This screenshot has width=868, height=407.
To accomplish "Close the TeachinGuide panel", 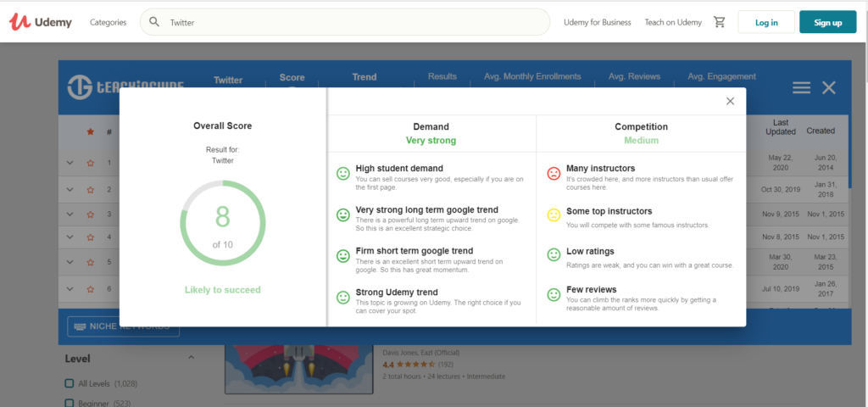I will [x=829, y=87].
